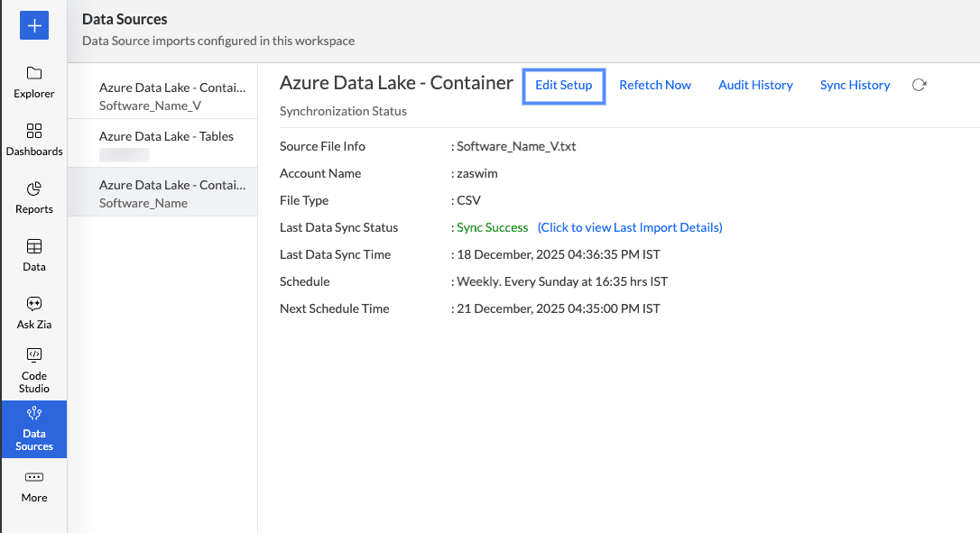This screenshot has width=980, height=533.
Task: Click the Sync Success status text
Action: tap(492, 227)
